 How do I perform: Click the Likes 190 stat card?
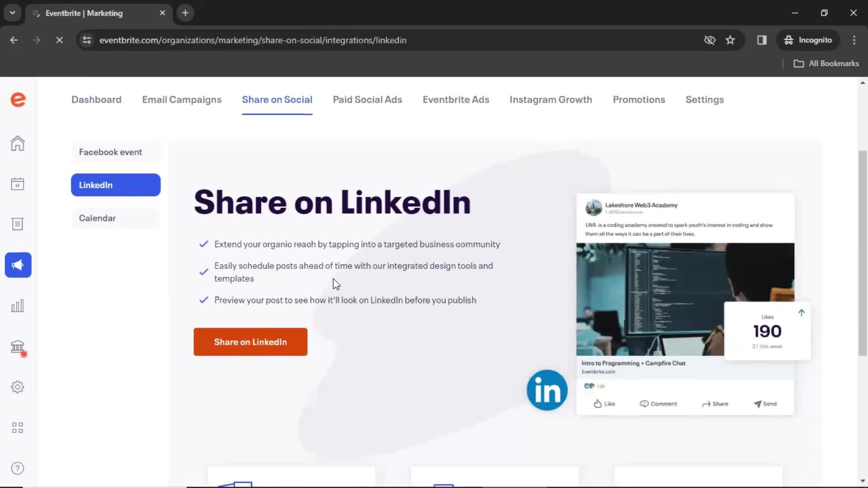(767, 331)
